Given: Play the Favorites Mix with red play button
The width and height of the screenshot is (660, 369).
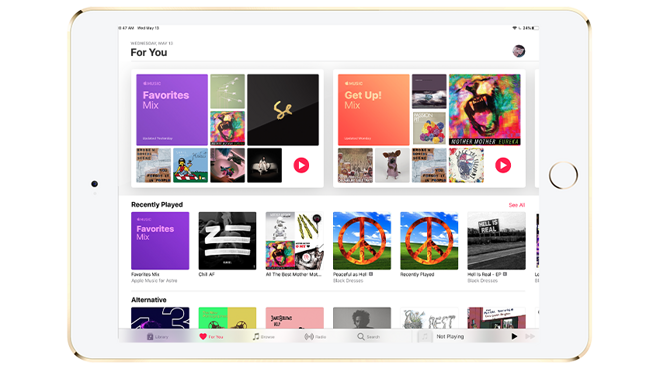Looking at the screenshot, I should pyautogui.click(x=301, y=165).
